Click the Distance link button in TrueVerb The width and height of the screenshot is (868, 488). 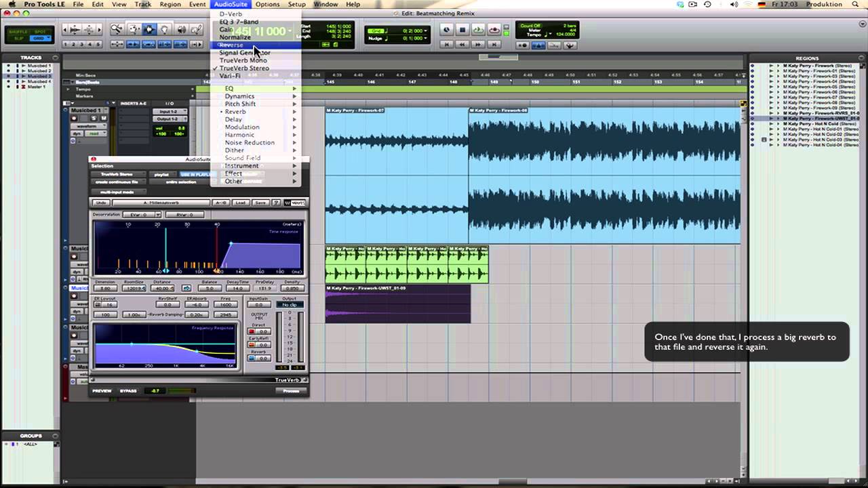[186, 288]
